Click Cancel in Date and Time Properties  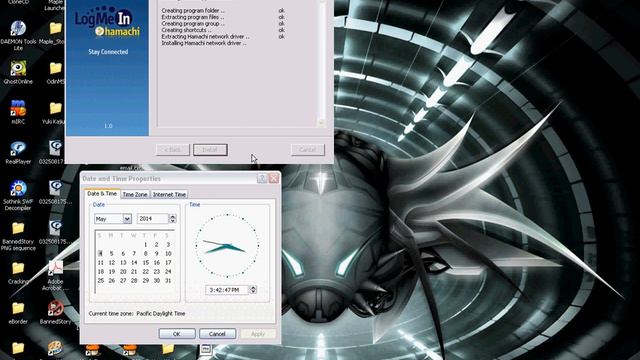point(217,334)
